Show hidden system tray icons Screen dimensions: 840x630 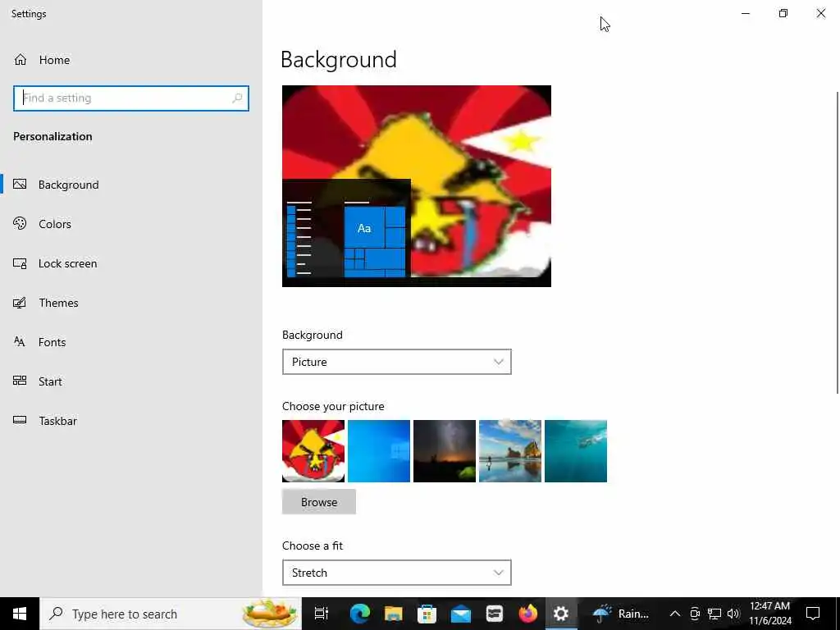click(x=675, y=614)
